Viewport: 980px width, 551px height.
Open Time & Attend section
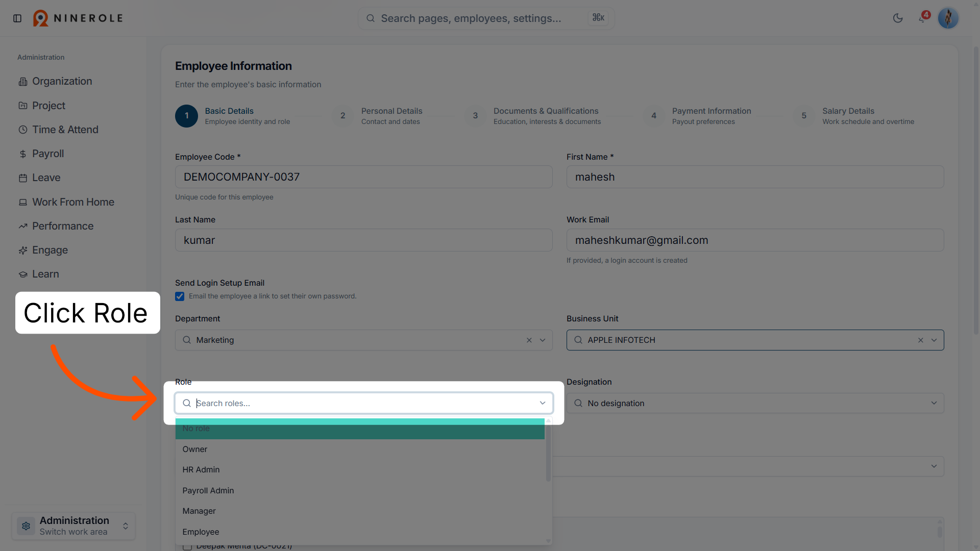point(58,130)
